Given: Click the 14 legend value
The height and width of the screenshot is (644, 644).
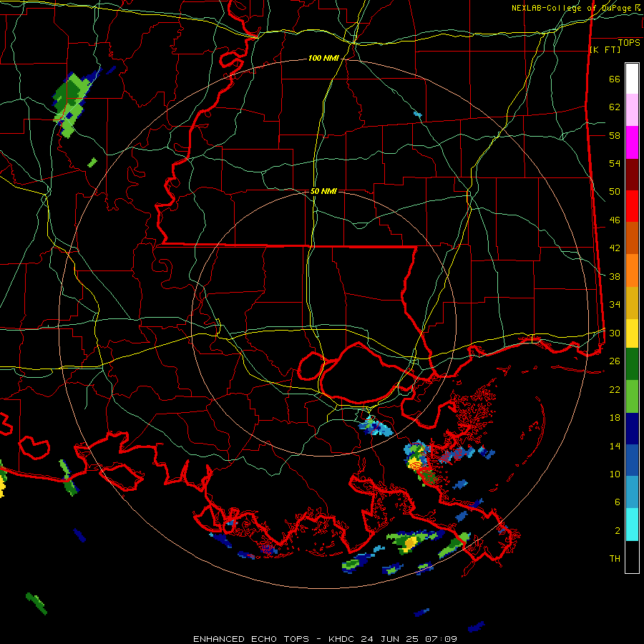Looking at the screenshot, I should (615, 446).
